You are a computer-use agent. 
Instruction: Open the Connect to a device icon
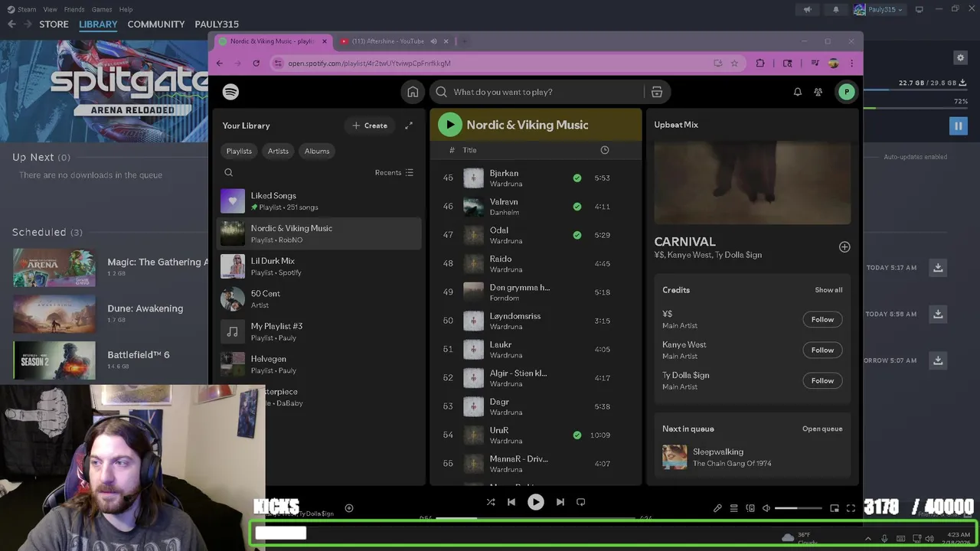750,508
